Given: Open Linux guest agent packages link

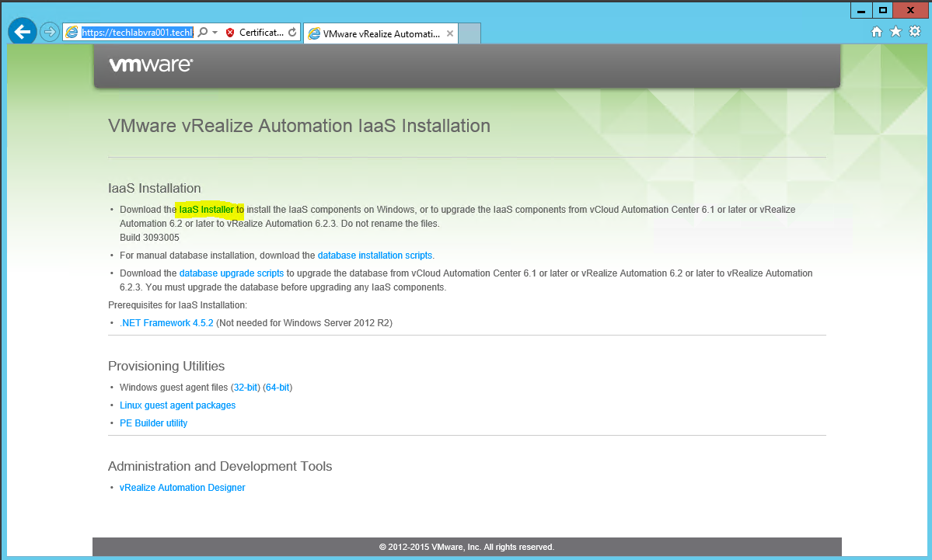Looking at the screenshot, I should click(177, 405).
